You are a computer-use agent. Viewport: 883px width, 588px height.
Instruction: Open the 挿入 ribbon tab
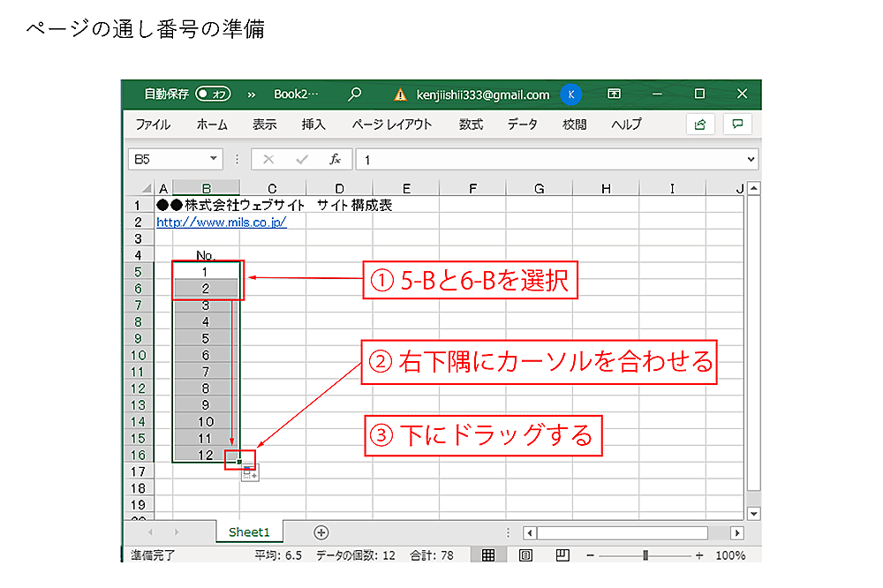[x=313, y=124]
